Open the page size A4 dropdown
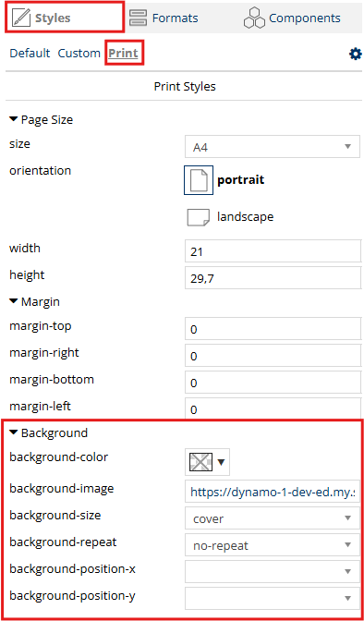 (273, 147)
